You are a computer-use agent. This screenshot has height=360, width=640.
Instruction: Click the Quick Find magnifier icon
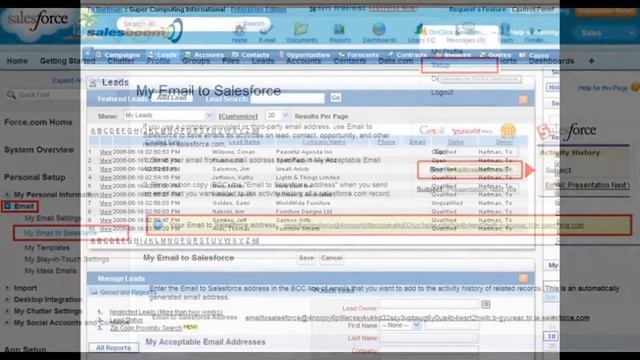click(11, 95)
